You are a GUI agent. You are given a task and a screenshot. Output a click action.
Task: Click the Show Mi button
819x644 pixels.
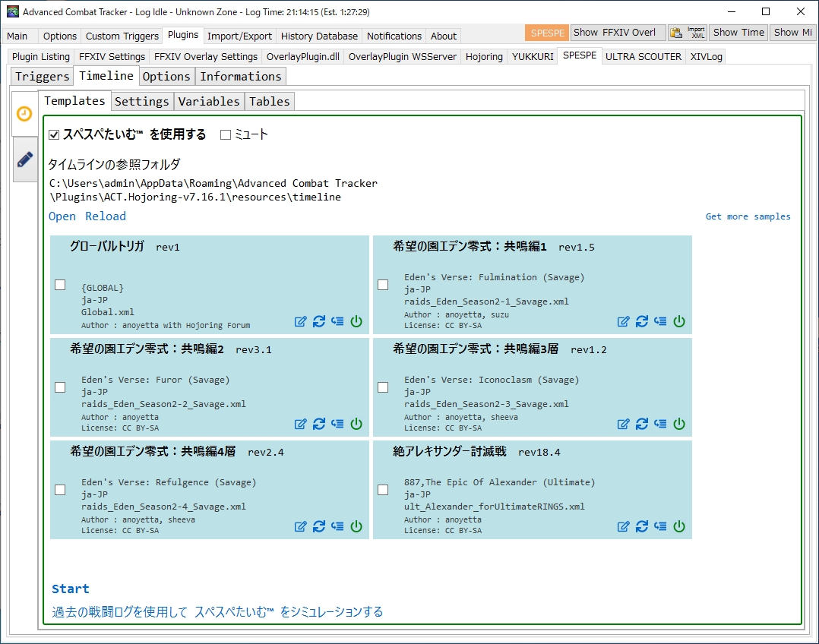click(x=792, y=33)
